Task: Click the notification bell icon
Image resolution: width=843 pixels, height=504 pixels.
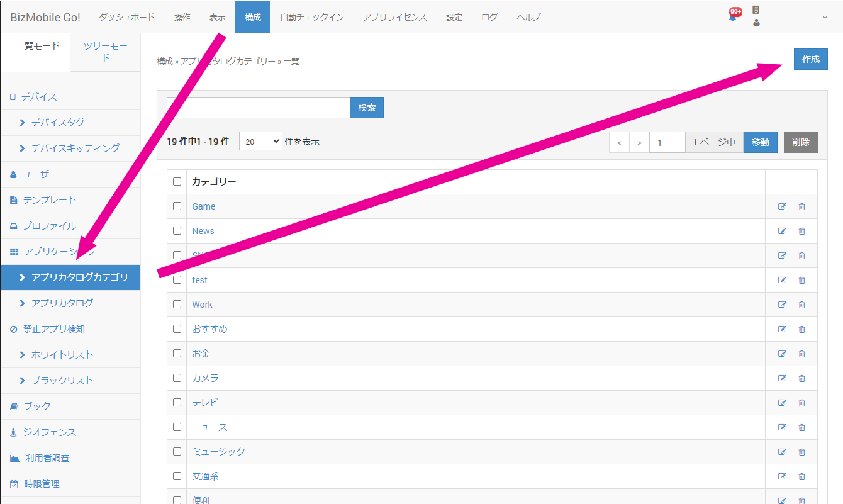Action: (x=732, y=17)
